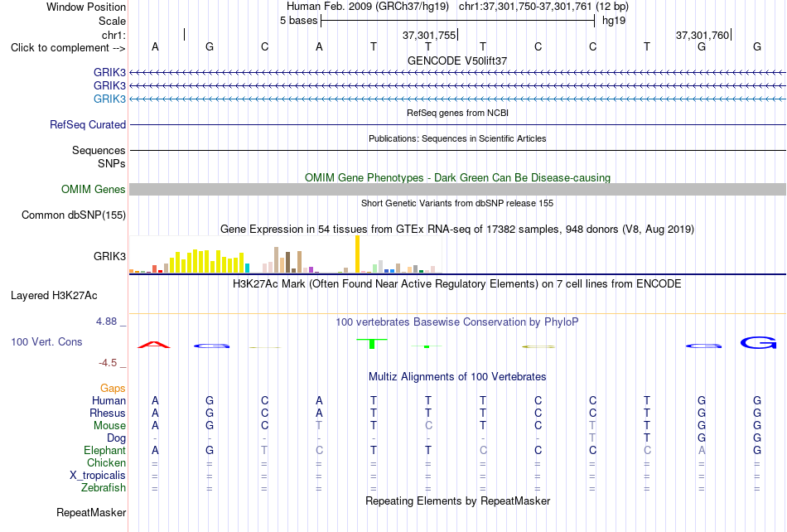Click position text chr1:37,301,750-37,301,761 (12 bp)
787x532 pixels.
tap(543, 7)
